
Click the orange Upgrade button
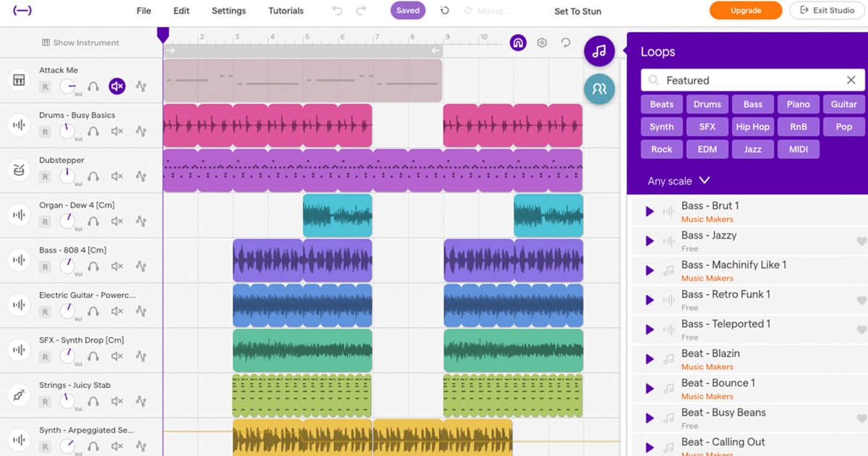[x=745, y=11]
